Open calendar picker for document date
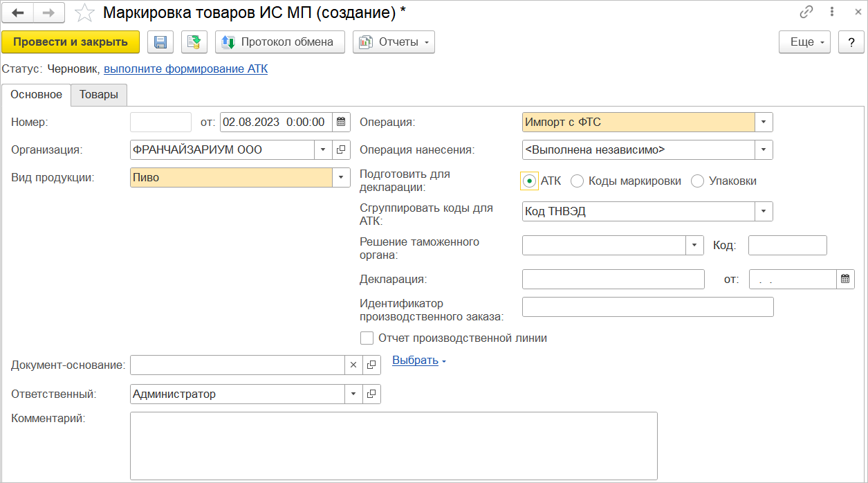 (x=341, y=122)
